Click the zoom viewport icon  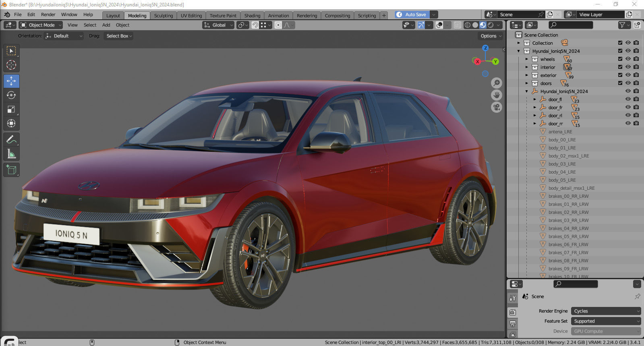[497, 83]
